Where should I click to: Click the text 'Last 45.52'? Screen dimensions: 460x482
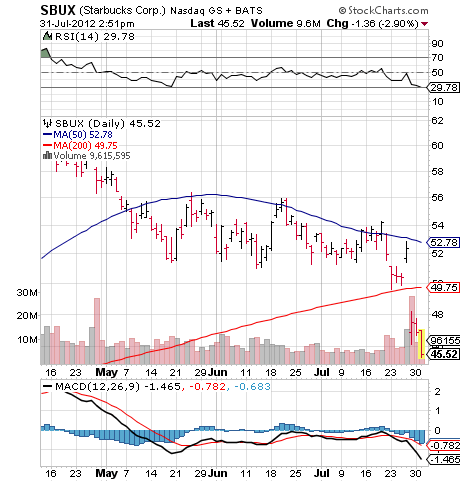(x=217, y=24)
